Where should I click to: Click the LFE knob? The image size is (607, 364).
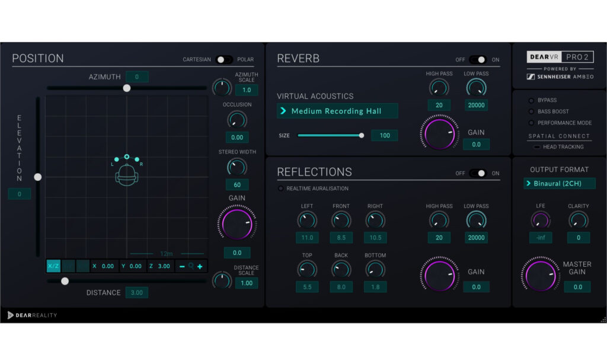click(x=541, y=220)
